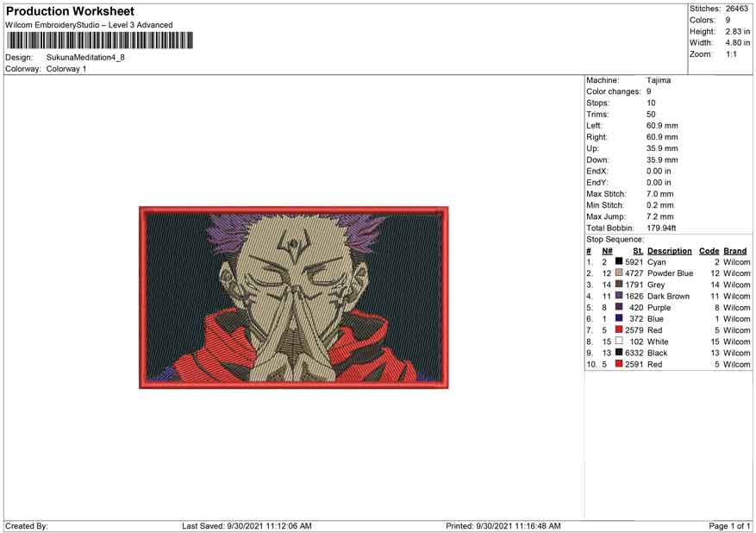The width and height of the screenshot is (756, 533).
Task: Click stitch count '2579' in stop 7 Red row
Action: point(634,330)
